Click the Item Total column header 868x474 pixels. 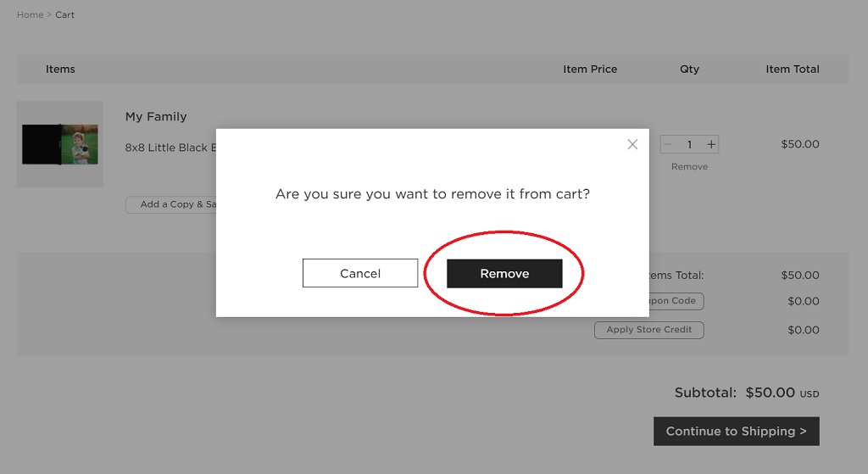pyautogui.click(x=793, y=70)
